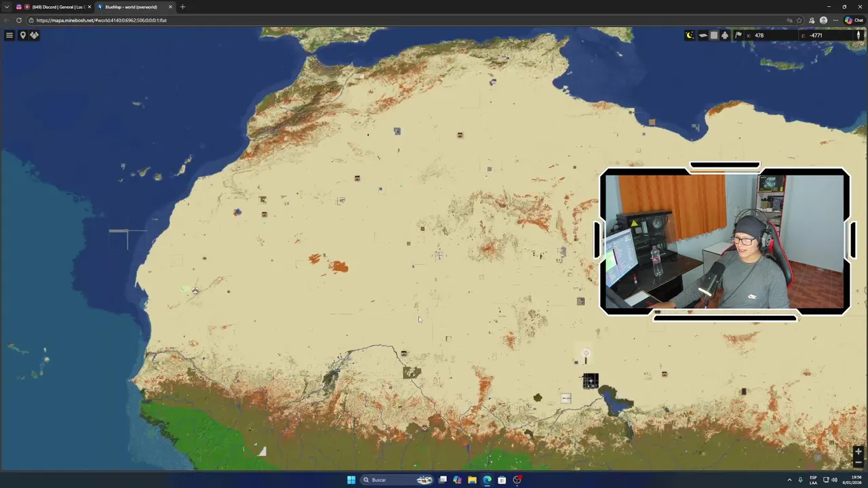Go back to previous page
Image resolution: width=868 pixels, height=488 pixels.
[6, 20]
